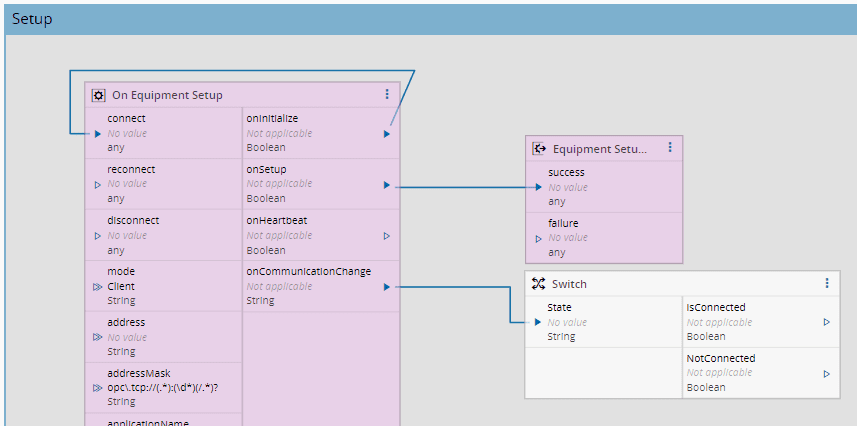The height and width of the screenshot is (426, 857).
Task: Click the onInitialize output port arrow
Action: click(387, 133)
